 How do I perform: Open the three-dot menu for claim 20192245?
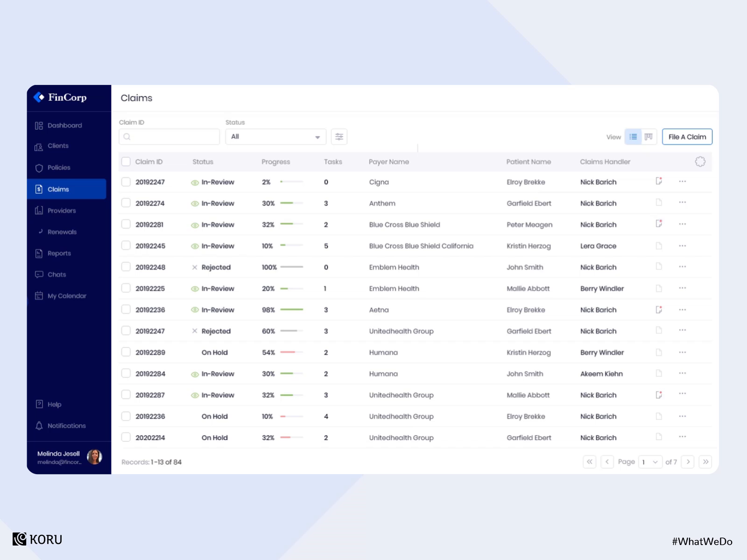pyautogui.click(x=682, y=245)
